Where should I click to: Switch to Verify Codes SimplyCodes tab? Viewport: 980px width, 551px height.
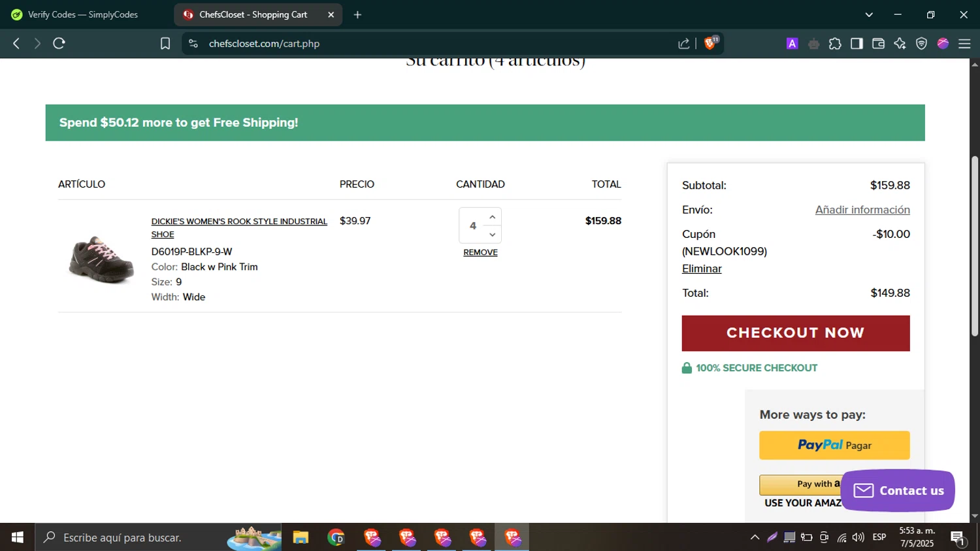[x=84, y=14]
